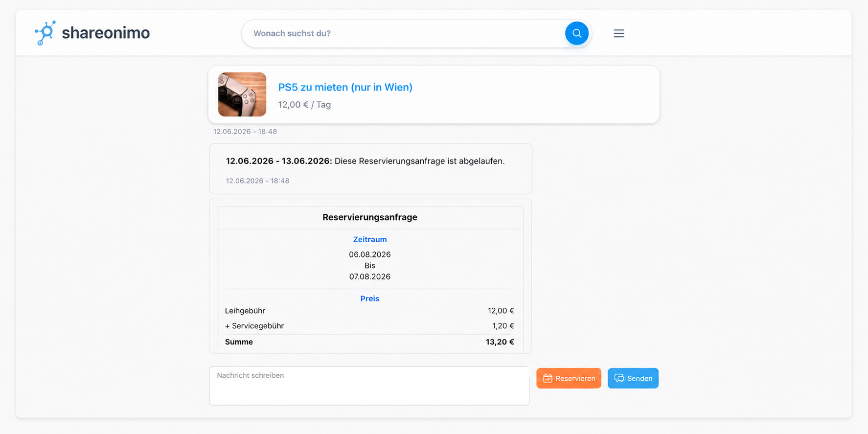This screenshot has height=434, width=868.
Task: Open the hamburger menu
Action: tap(619, 33)
